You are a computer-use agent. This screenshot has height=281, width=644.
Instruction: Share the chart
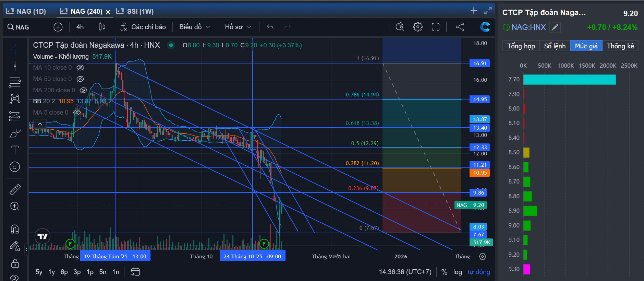(x=460, y=27)
